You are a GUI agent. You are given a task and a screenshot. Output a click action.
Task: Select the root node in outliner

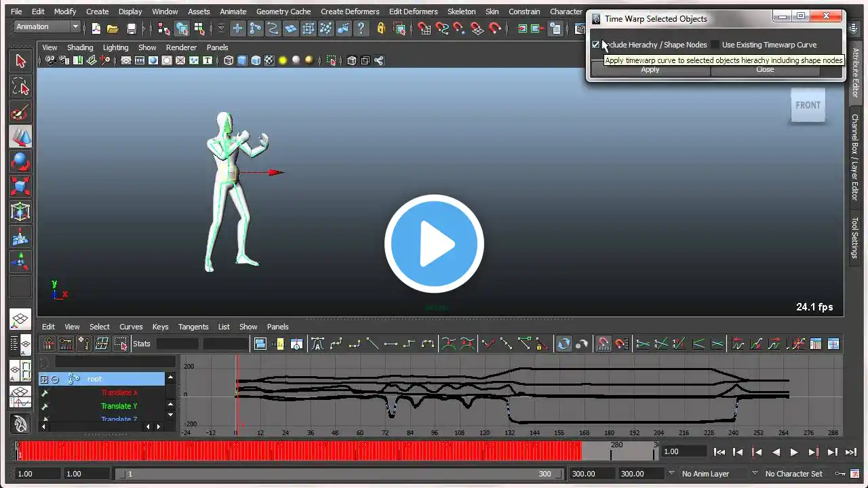click(102, 379)
